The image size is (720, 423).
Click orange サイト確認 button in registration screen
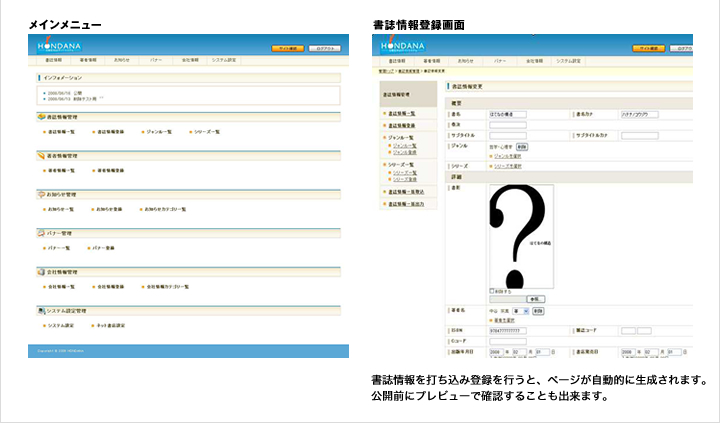pos(649,48)
